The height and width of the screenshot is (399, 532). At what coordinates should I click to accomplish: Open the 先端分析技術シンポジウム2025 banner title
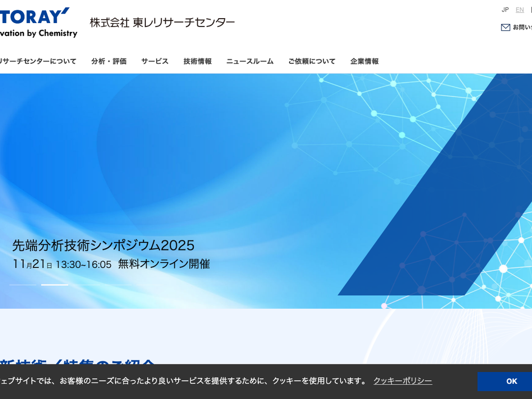click(x=103, y=245)
